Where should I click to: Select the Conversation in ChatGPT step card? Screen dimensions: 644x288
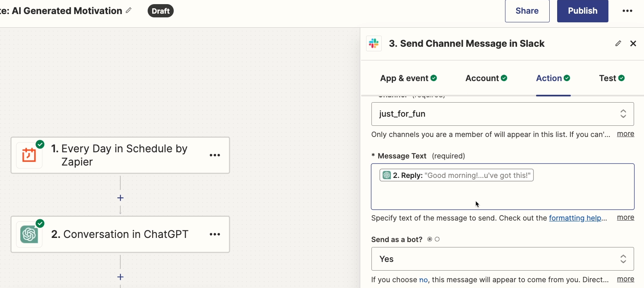pos(120,235)
